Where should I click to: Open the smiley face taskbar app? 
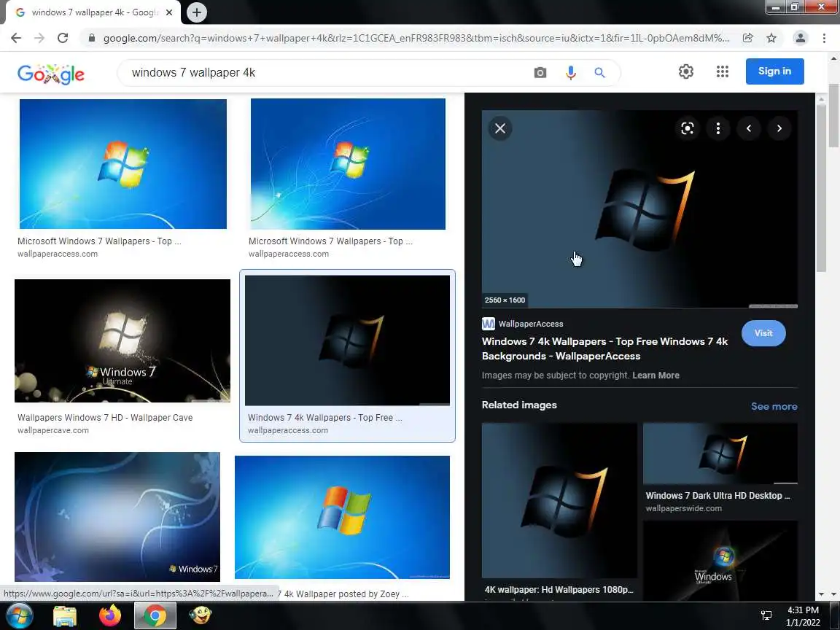201,616
